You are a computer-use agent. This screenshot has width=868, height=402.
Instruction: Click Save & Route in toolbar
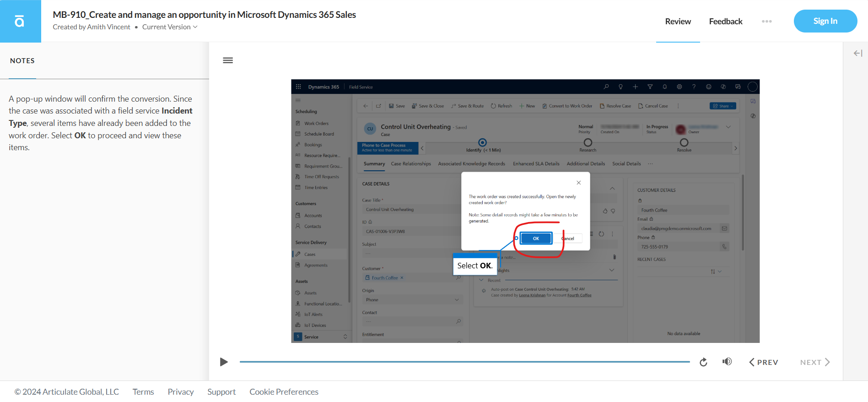pos(467,106)
